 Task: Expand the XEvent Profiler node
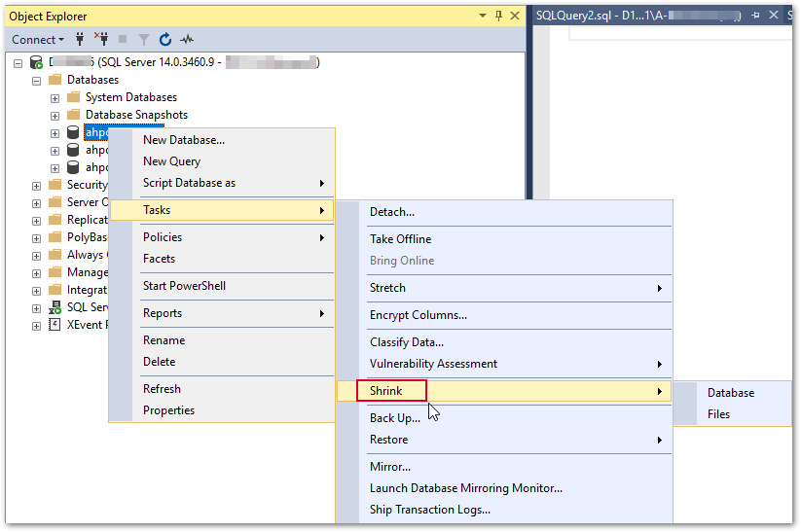coord(36,326)
